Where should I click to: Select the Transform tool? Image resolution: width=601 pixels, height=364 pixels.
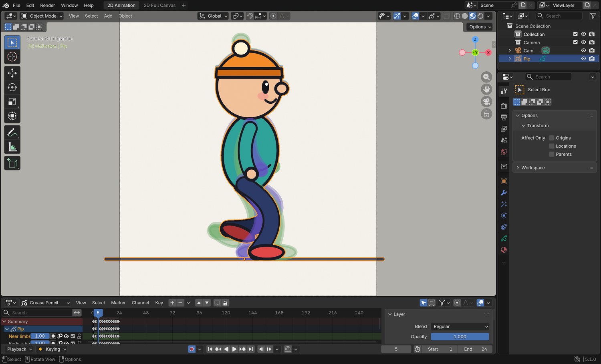(x=12, y=116)
